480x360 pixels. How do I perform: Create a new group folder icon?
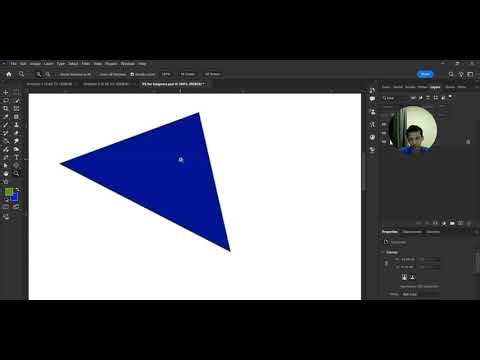(452, 223)
